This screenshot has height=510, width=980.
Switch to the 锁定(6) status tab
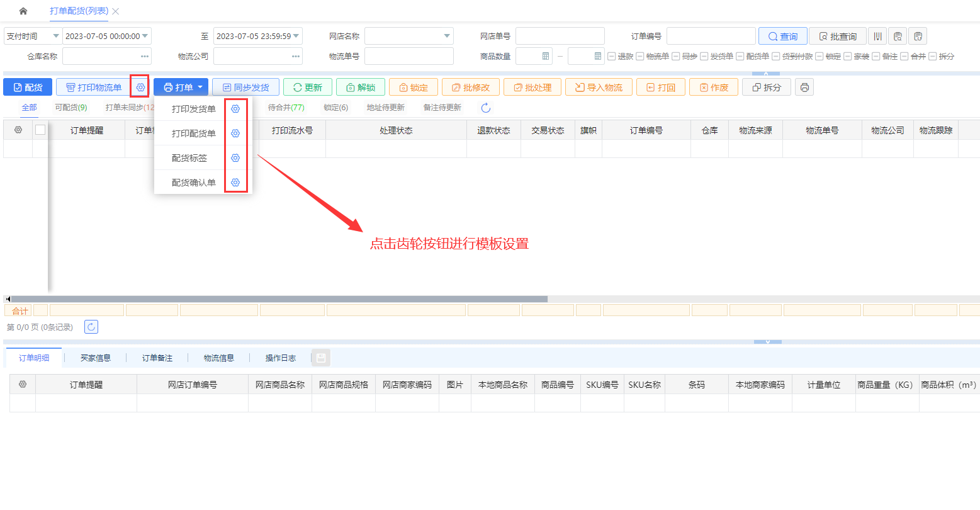(336, 108)
